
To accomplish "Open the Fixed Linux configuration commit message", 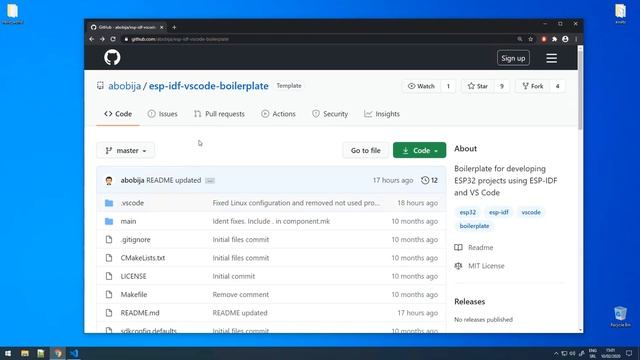I will pyautogui.click(x=296, y=203).
